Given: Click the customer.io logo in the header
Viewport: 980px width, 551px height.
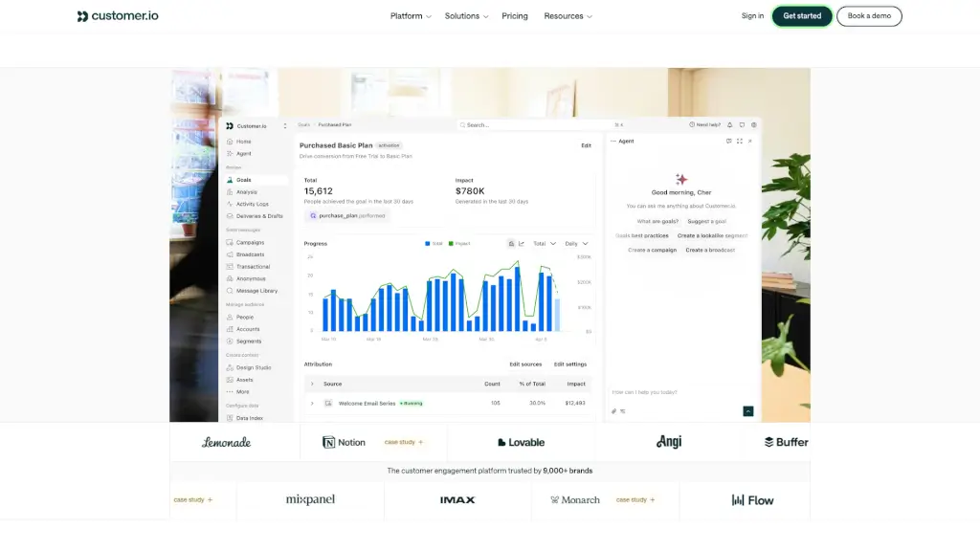Looking at the screenshot, I should (x=118, y=16).
